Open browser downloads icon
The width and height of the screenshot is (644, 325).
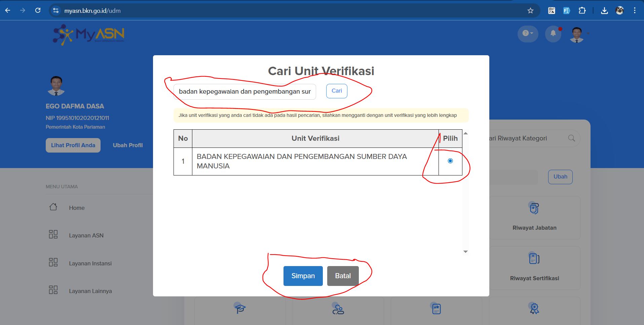(604, 10)
